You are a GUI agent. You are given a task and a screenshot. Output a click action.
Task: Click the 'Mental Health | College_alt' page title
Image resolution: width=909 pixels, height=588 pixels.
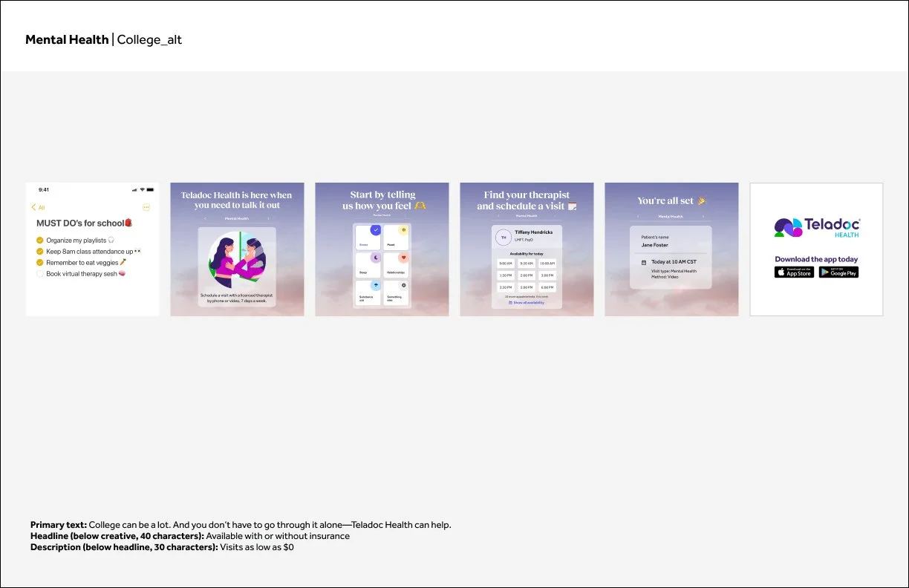(x=103, y=40)
